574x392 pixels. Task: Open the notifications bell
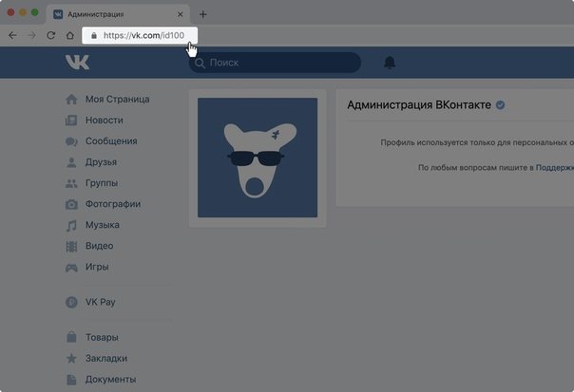(390, 63)
